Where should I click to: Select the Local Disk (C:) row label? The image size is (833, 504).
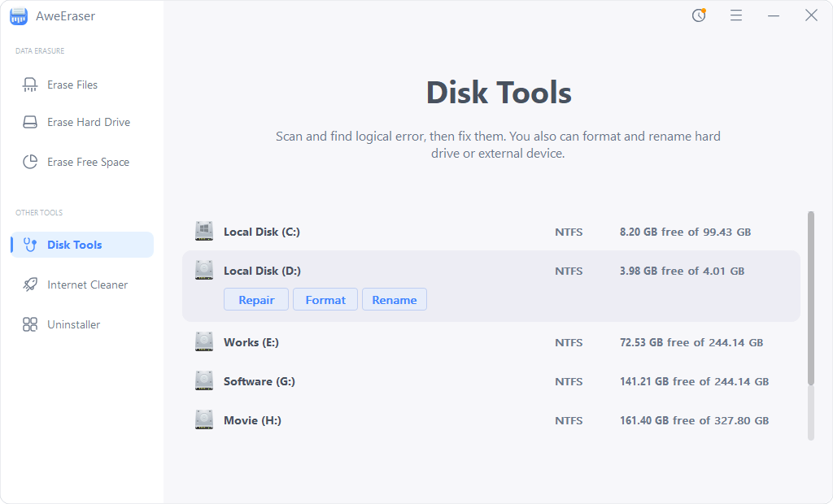262,232
